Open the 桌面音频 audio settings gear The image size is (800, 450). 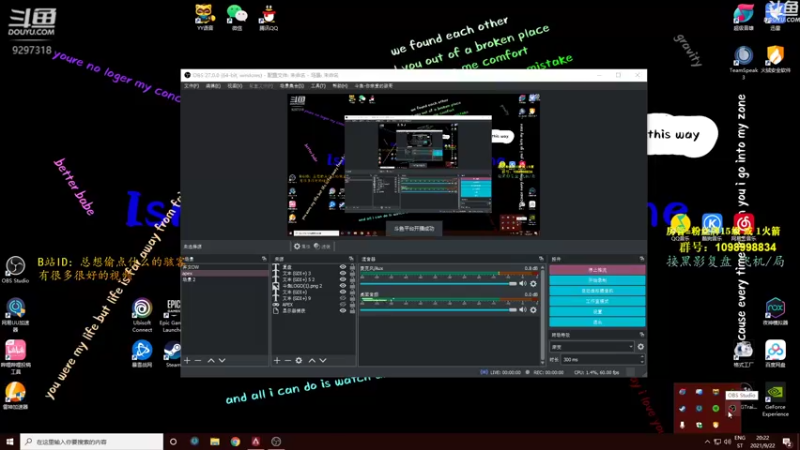pyautogui.click(x=533, y=310)
